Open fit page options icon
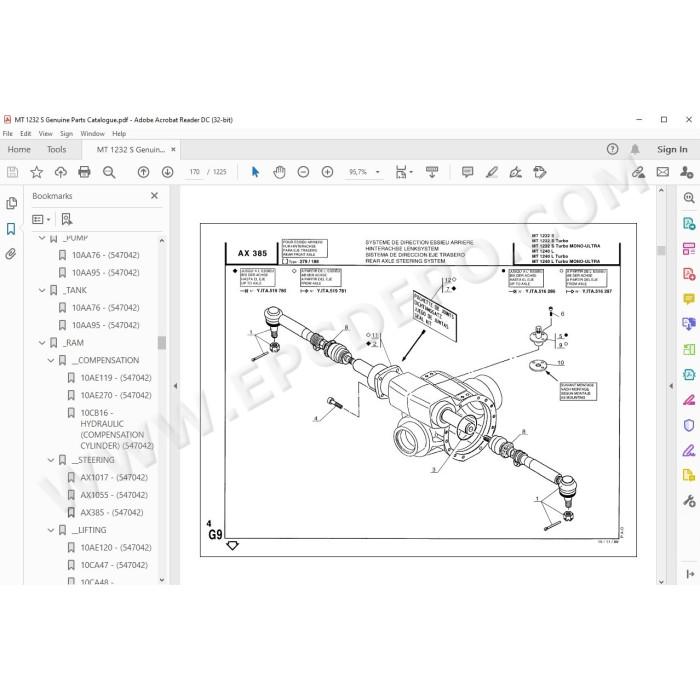Viewport: 700px width, 700px height. pyautogui.click(x=401, y=172)
